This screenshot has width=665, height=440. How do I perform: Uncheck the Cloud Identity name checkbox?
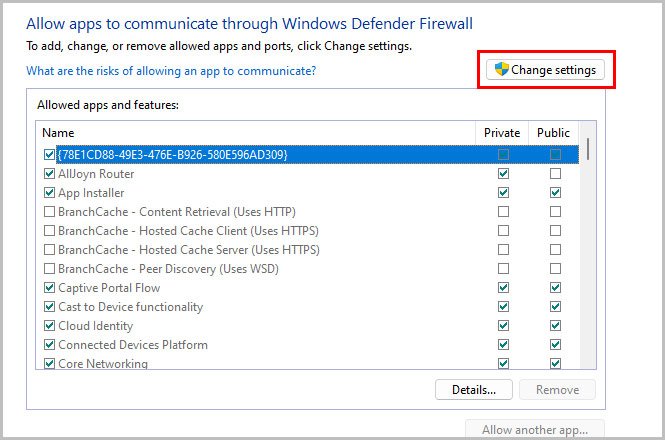(x=49, y=325)
